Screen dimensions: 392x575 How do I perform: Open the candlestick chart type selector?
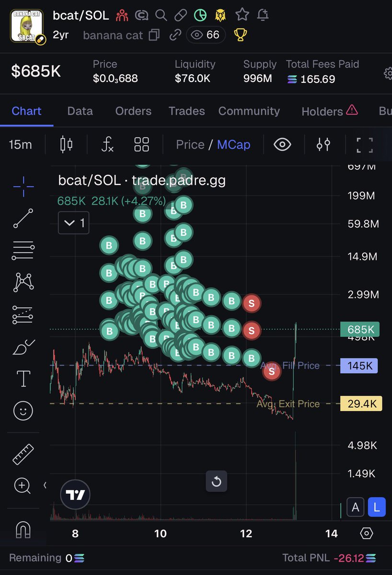(66, 144)
